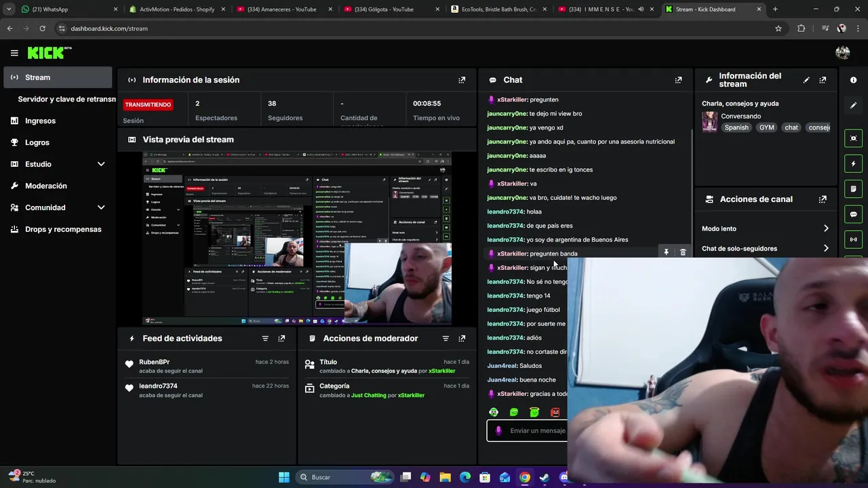Open RubenBPr in the activity feed

[x=154, y=362]
